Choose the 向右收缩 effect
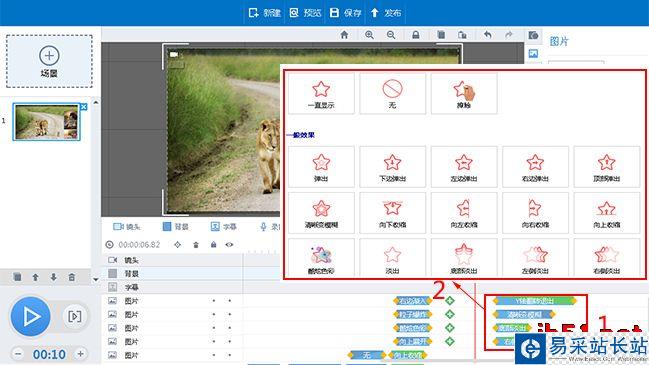Image resolution: width=649 pixels, height=365 pixels. (535, 213)
